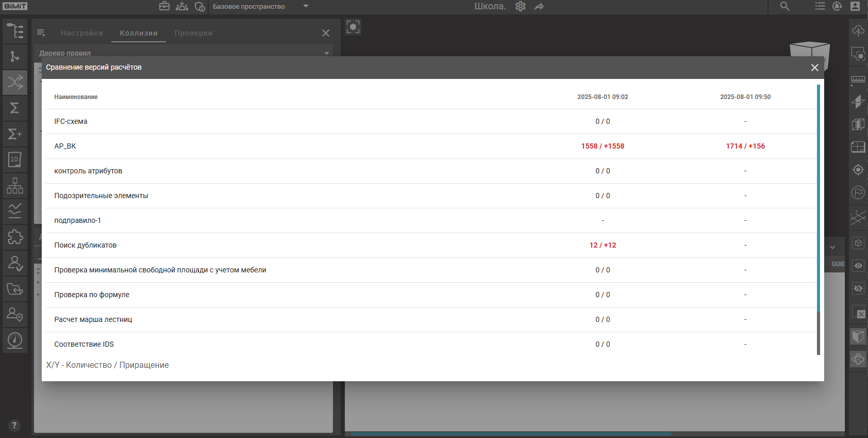868x438 pixels.
Task: Toggle the hide elements crossed-eye icon
Action: click(858, 288)
